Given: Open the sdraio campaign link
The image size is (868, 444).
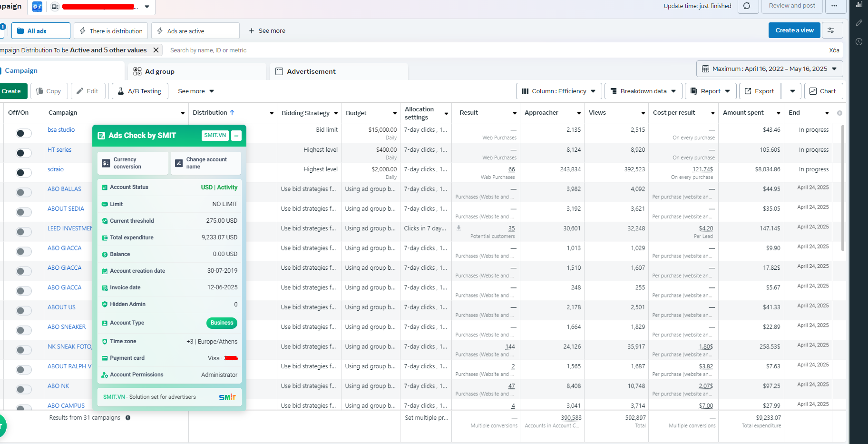Looking at the screenshot, I should (x=56, y=169).
